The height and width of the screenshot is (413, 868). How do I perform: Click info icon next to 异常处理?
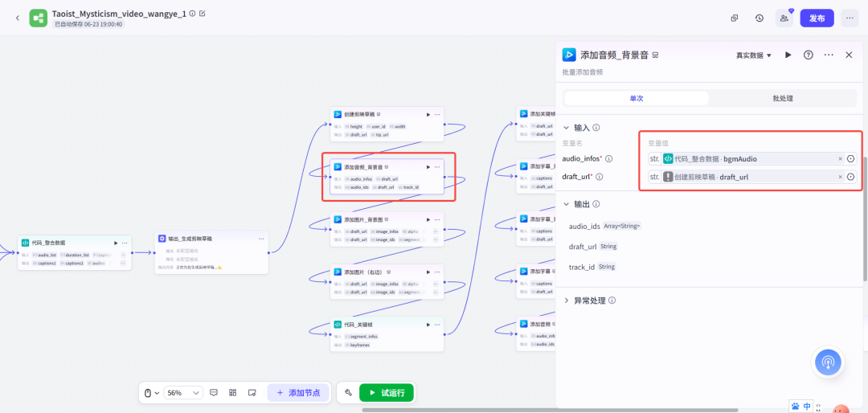pos(612,301)
